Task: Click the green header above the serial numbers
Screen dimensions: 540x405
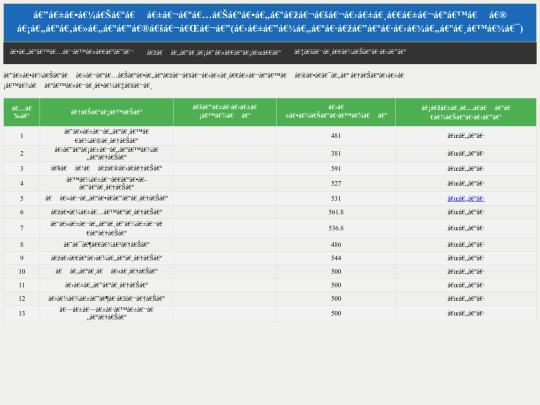Action: pos(22,112)
